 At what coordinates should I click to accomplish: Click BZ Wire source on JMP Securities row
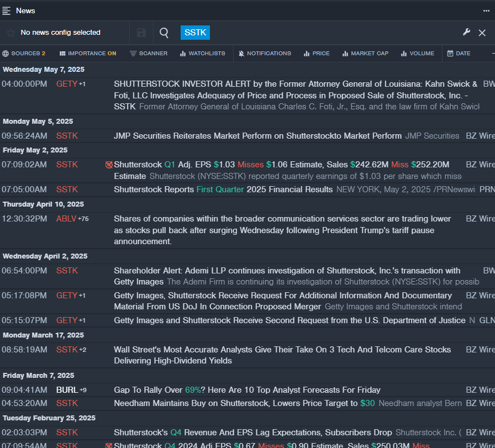tap(480, 136)
